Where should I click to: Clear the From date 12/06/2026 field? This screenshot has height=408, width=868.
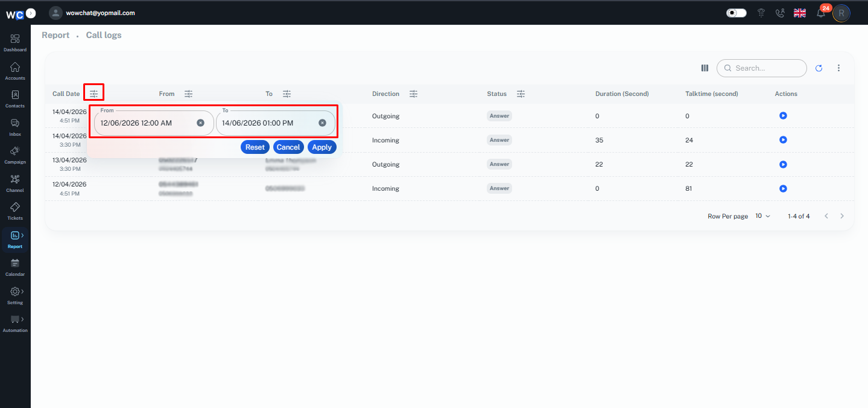[200, 123]
